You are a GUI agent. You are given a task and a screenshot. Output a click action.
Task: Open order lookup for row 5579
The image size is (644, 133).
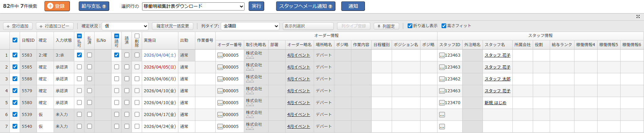(220, 91)
